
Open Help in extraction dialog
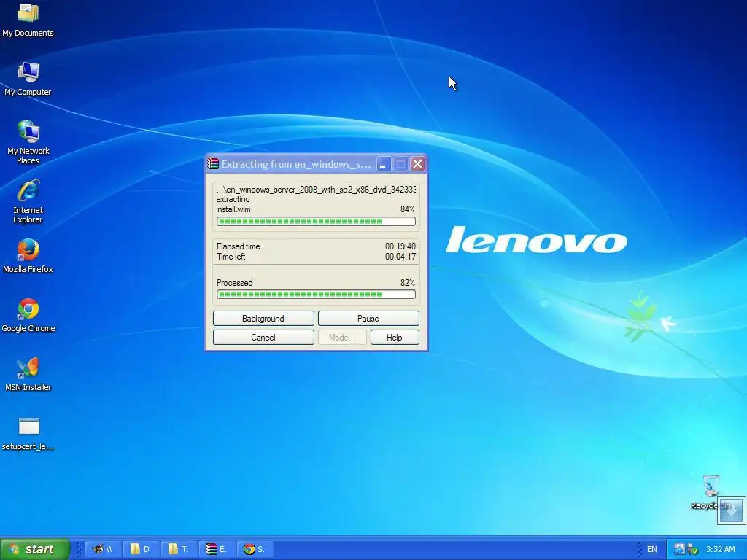coord(395,337)
